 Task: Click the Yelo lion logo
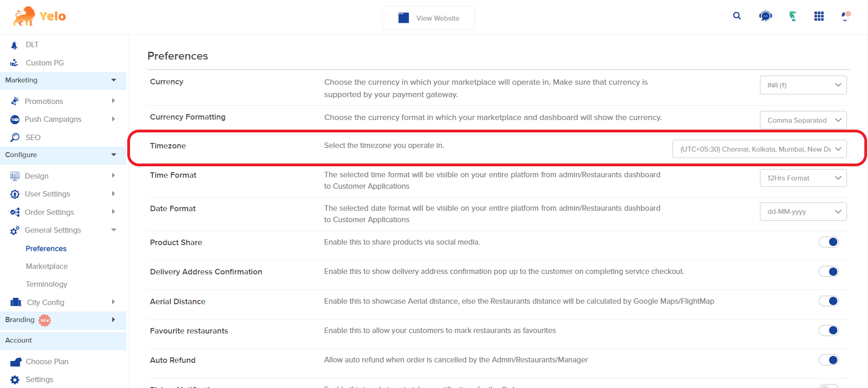[24, 16]
